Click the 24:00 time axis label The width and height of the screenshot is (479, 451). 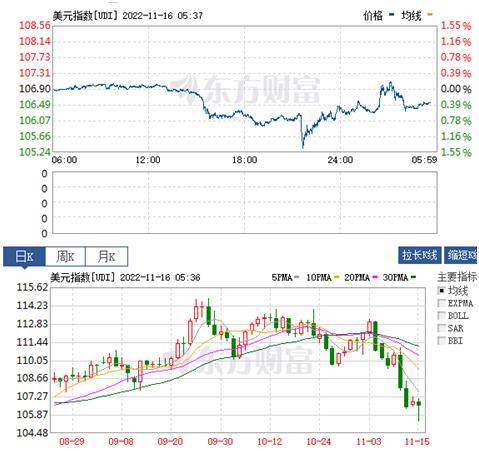[340, 160]
